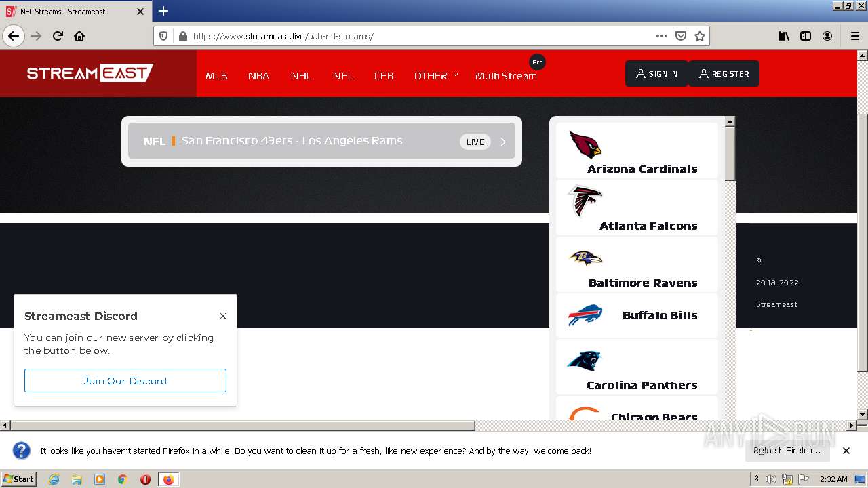Open the 49ers - Rams game arrow
The image size is (868, 488).
(503, 142)
